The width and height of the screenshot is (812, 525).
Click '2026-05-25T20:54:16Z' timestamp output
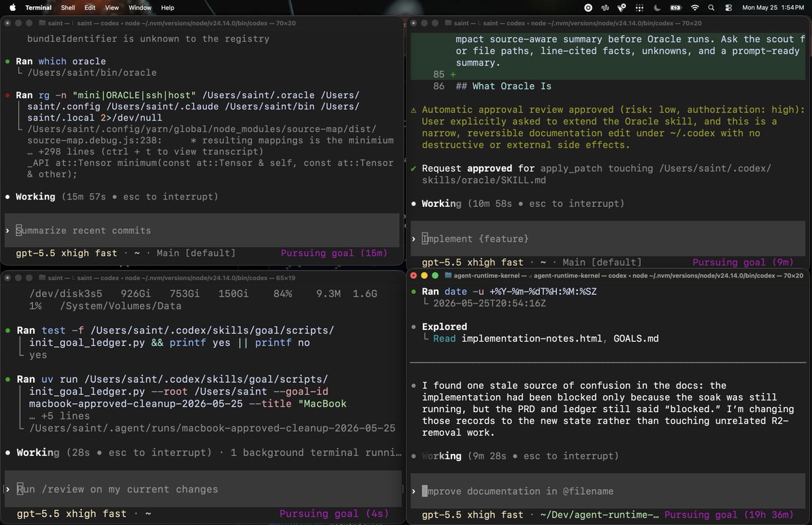(x=489, y=304)
